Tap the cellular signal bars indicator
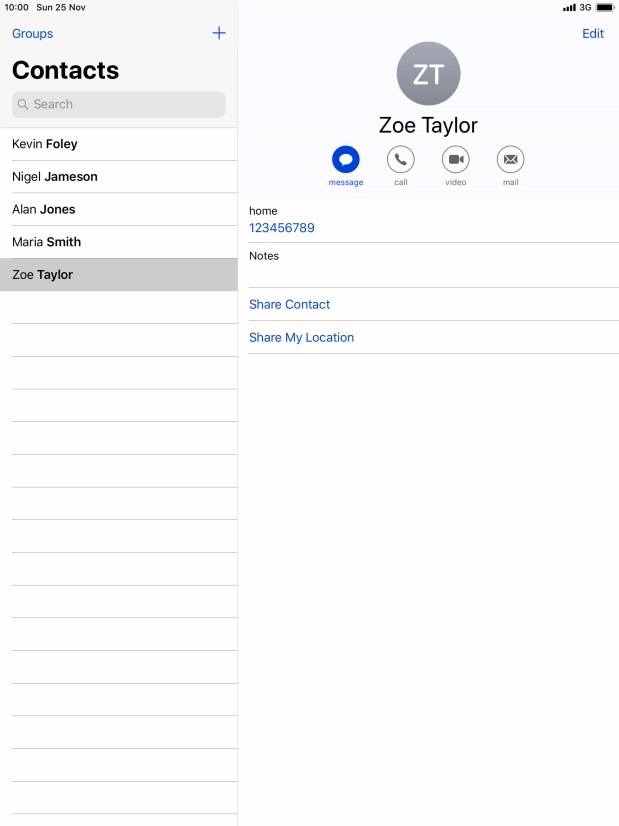 pos(569,7)
